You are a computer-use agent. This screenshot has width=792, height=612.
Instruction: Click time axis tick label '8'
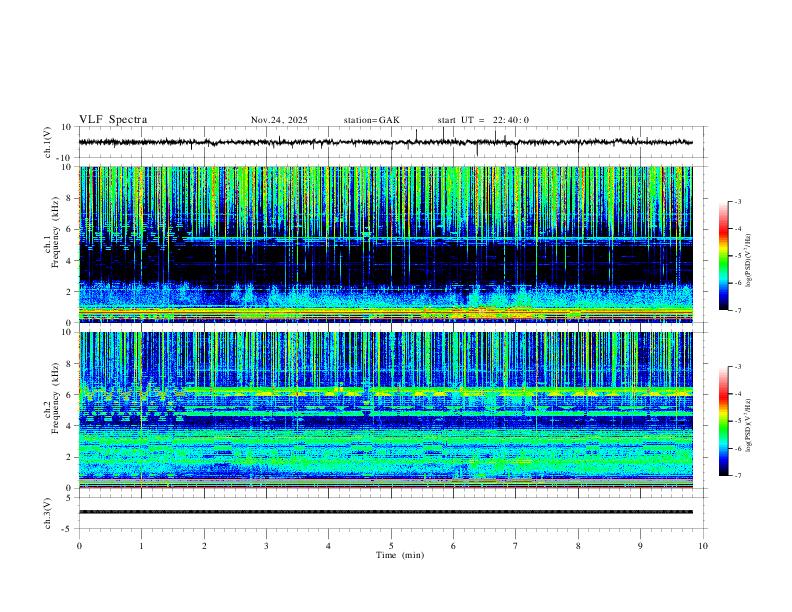click(x=578, y=546)
